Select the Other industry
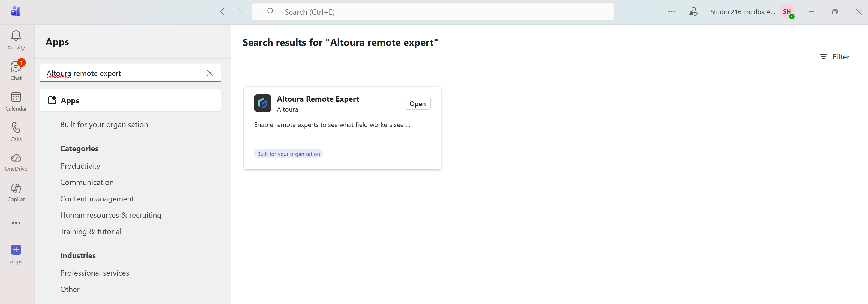This screenshot has width=868, height=304. pyautogui.click(x=70, y=290)
